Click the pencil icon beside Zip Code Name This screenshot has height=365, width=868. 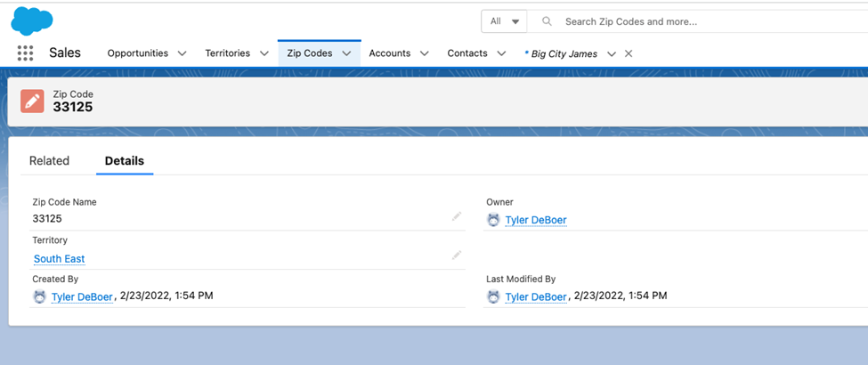pyautogui.click(x=457, y=216)
